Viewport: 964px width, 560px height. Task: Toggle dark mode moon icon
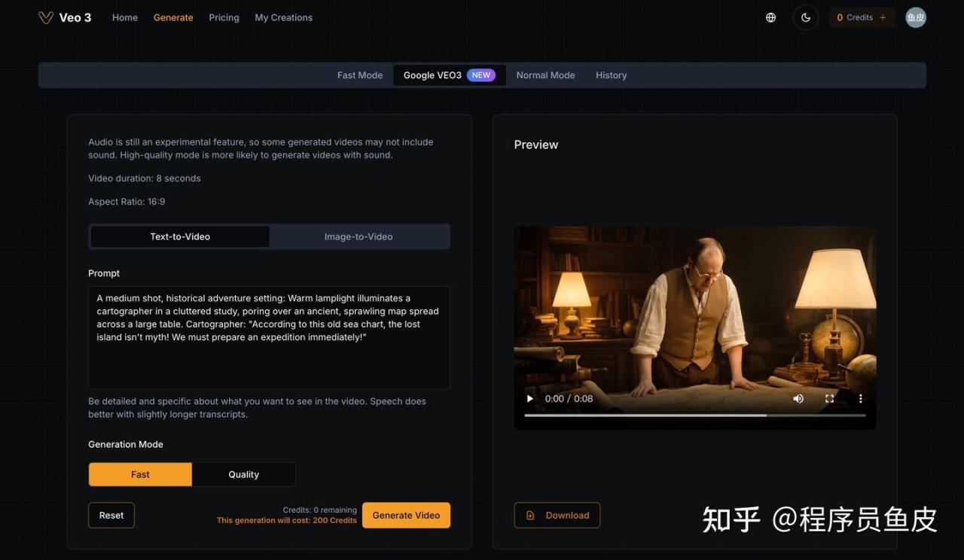click(806, 17)
